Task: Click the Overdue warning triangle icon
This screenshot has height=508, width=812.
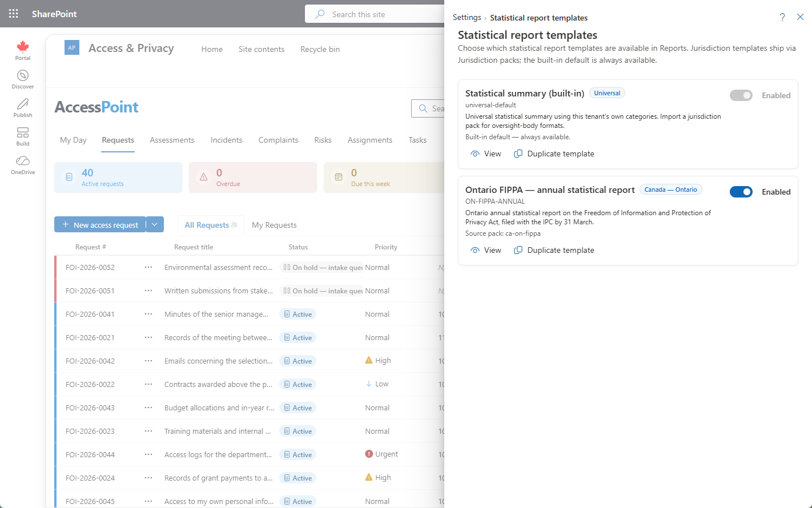Action: point(204,178)
